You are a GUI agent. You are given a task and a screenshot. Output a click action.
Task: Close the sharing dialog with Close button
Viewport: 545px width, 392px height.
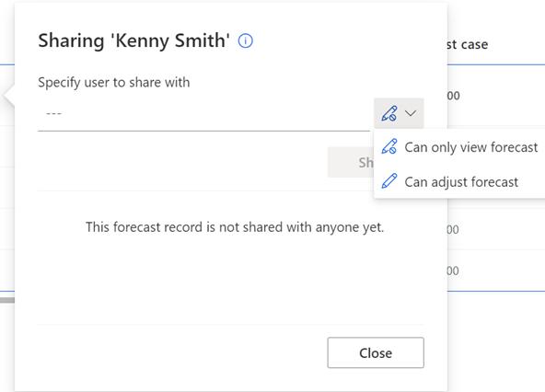click(376, 352)
